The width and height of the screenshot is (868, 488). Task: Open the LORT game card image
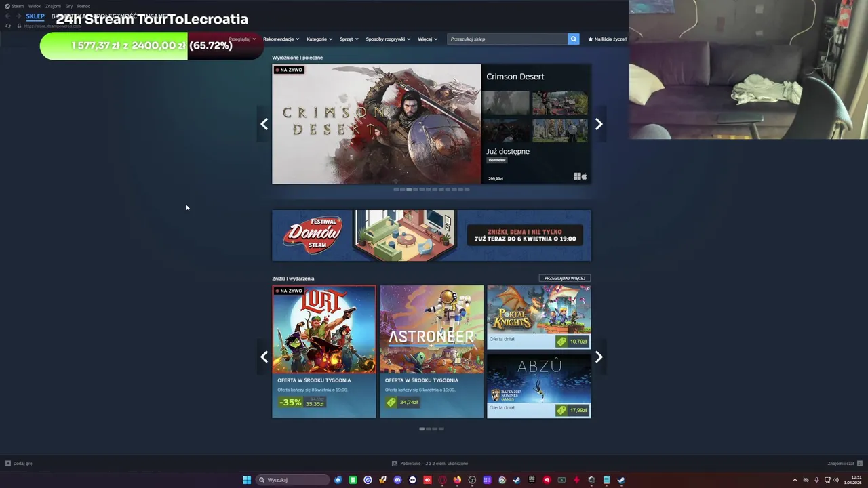point(324,329)
